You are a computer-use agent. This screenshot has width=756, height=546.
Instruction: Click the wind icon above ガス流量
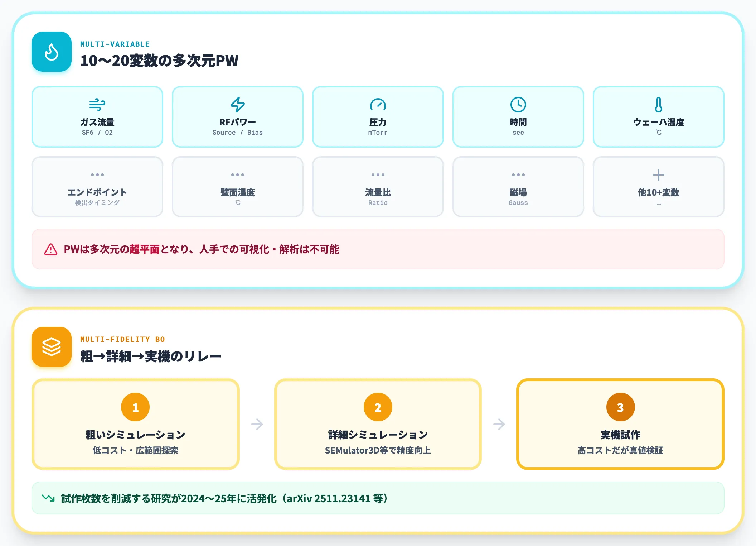point(97,105)
